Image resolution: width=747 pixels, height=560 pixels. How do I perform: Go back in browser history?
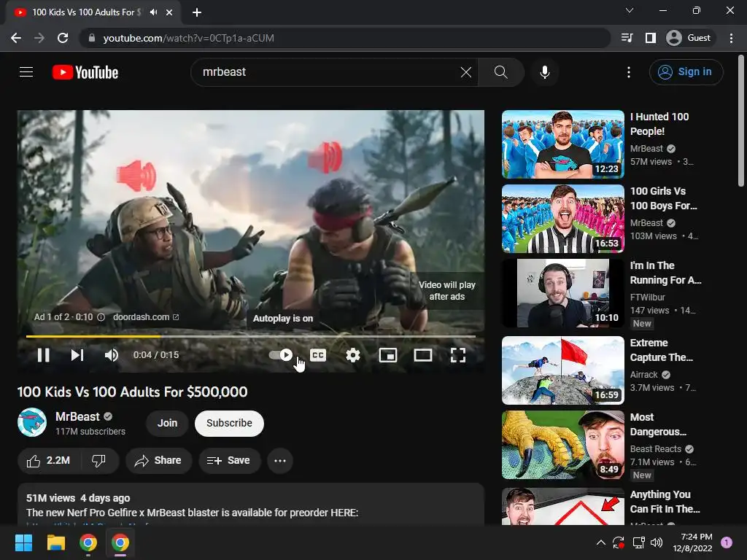pyautogui.click(x=16, y=38)
